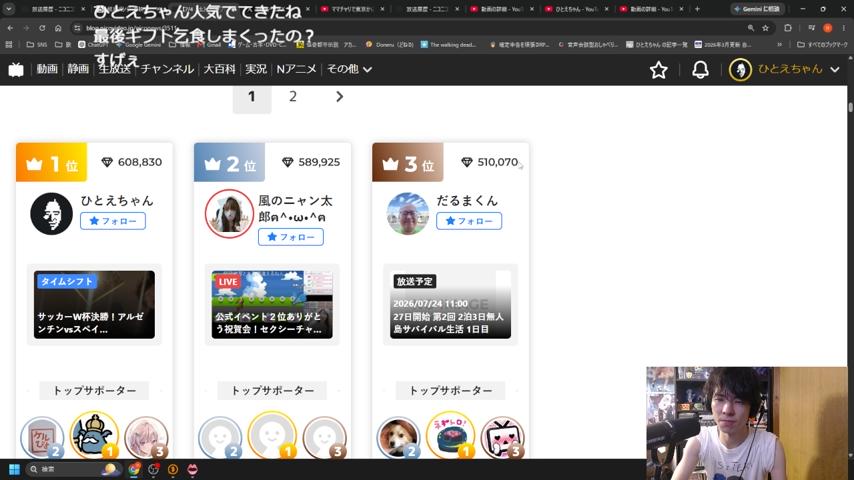Click the 風のニャン太郎 name in 2位 card
The width and height of the screenshot is (854, 480).
[295, 209]
